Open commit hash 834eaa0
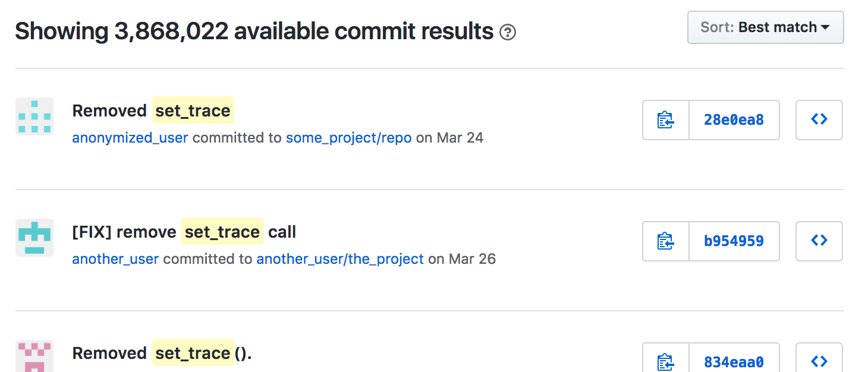This screenshot has height=372, width=868. coord(734,361)
